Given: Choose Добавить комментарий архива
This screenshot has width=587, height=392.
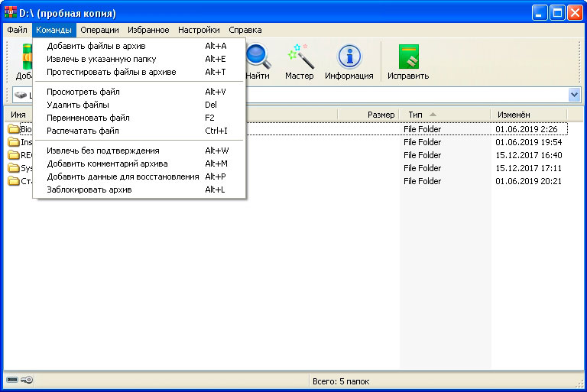Looking at the screenshot, I should [x=139, y=164].
